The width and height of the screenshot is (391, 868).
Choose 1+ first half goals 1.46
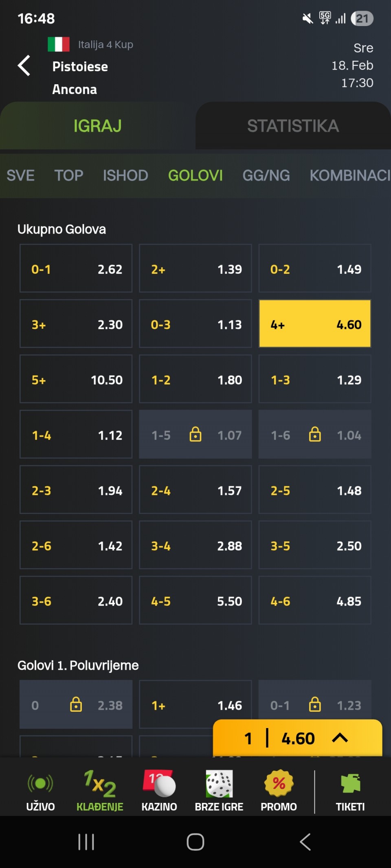tap(195, 705)
